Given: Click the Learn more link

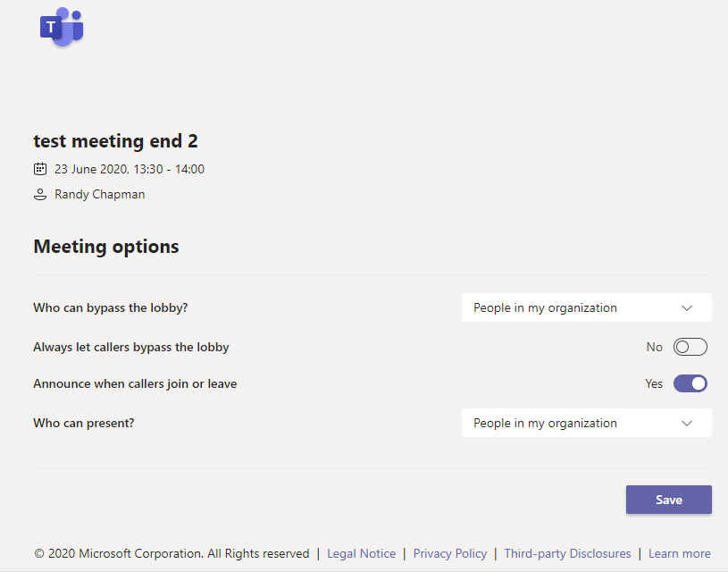Looking at the screenshot, I should pos(679,553).
